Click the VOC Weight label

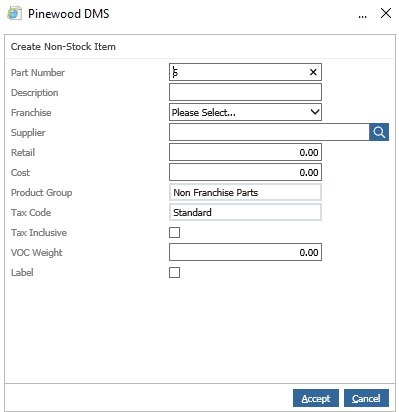pos(37,253)
